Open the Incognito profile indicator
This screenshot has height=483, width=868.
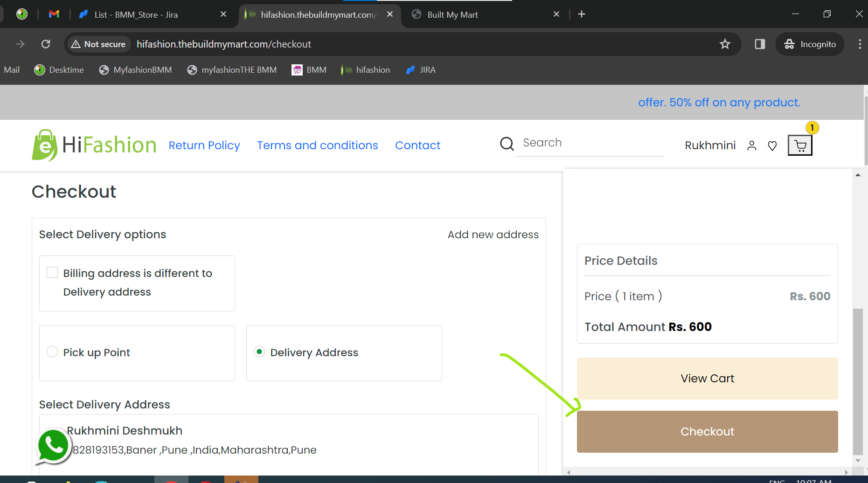810,44
